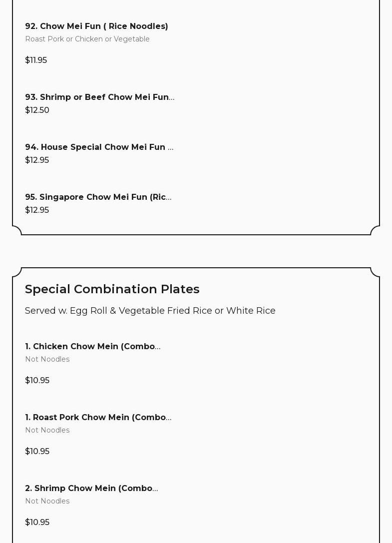Click the Shrimp Chow Mein combo price

37,522
